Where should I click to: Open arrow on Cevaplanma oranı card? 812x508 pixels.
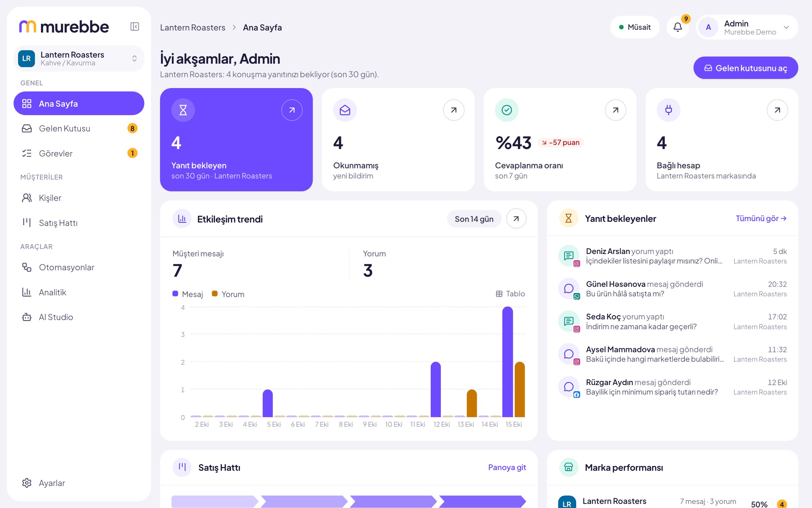[x=615, y=110]
